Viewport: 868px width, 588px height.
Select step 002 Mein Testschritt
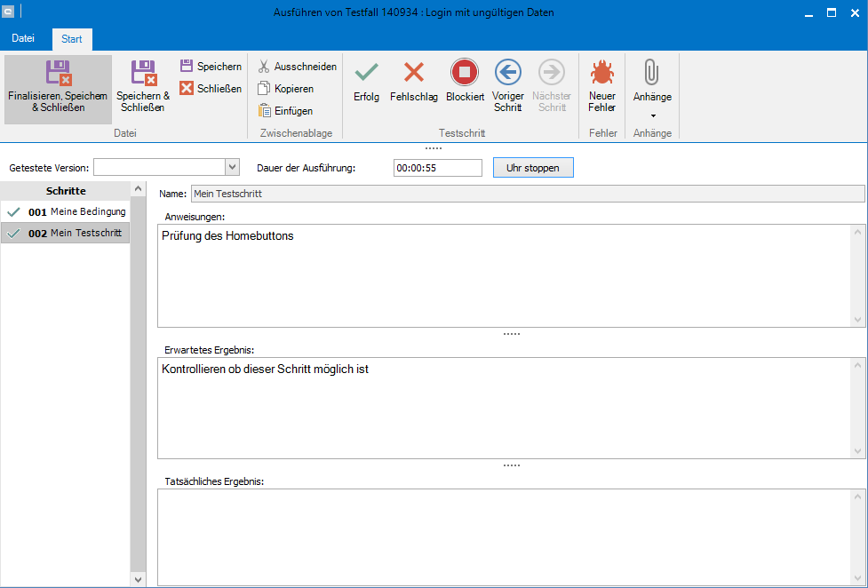tap(67, 234)
